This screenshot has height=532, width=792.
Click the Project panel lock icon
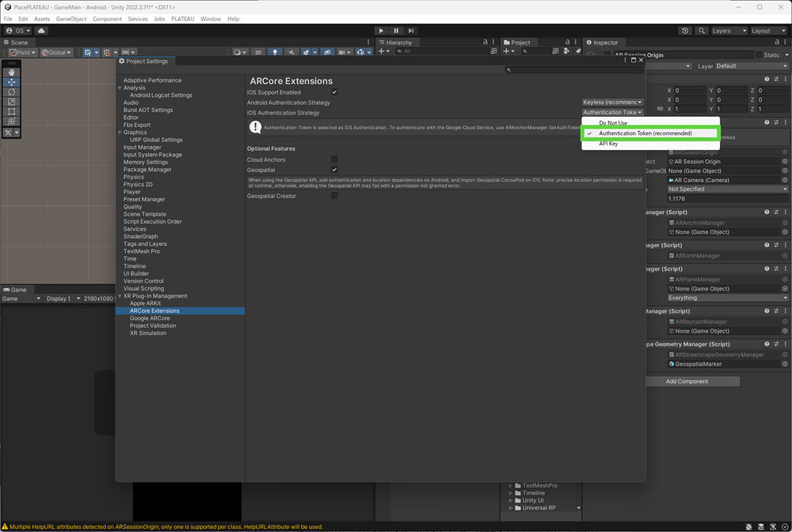(567, 42)
